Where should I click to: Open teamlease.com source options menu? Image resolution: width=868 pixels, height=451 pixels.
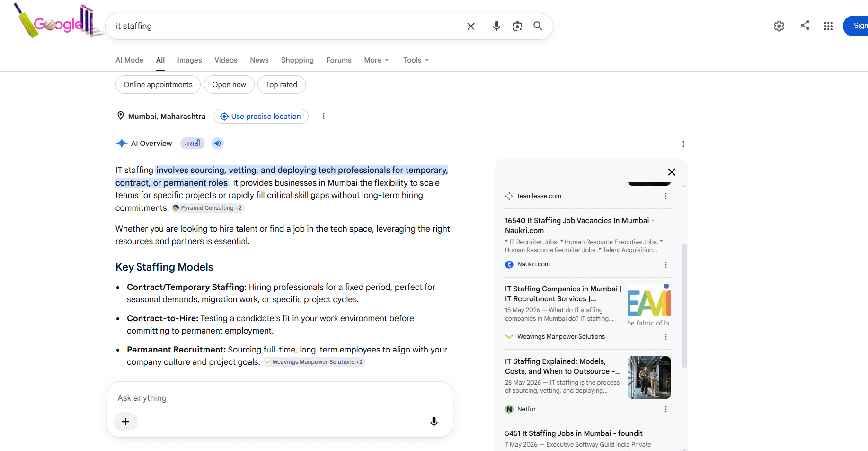pyautogui.click(x=666, y=196)
